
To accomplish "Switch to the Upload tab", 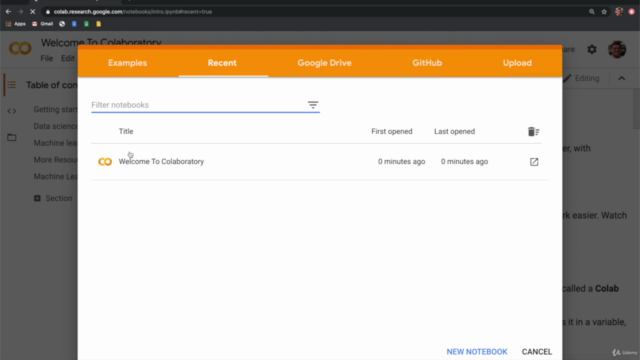I will (x=517, y=63).
